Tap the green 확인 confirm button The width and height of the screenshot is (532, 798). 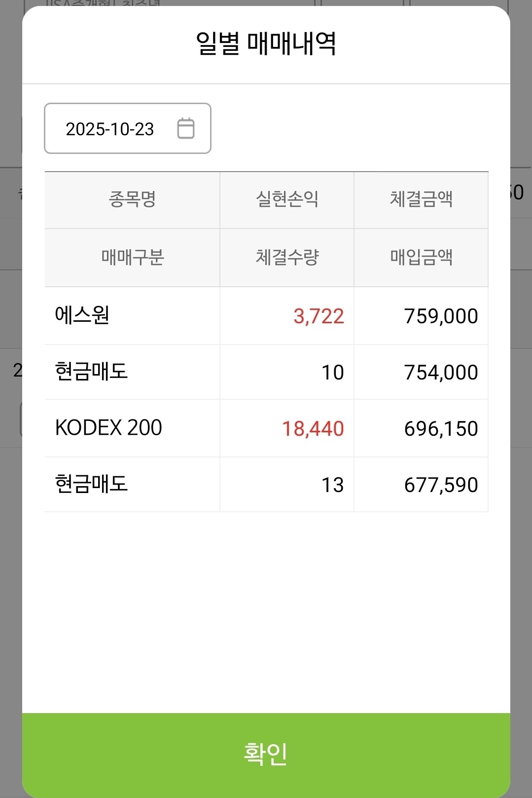[x=266, y=755]
